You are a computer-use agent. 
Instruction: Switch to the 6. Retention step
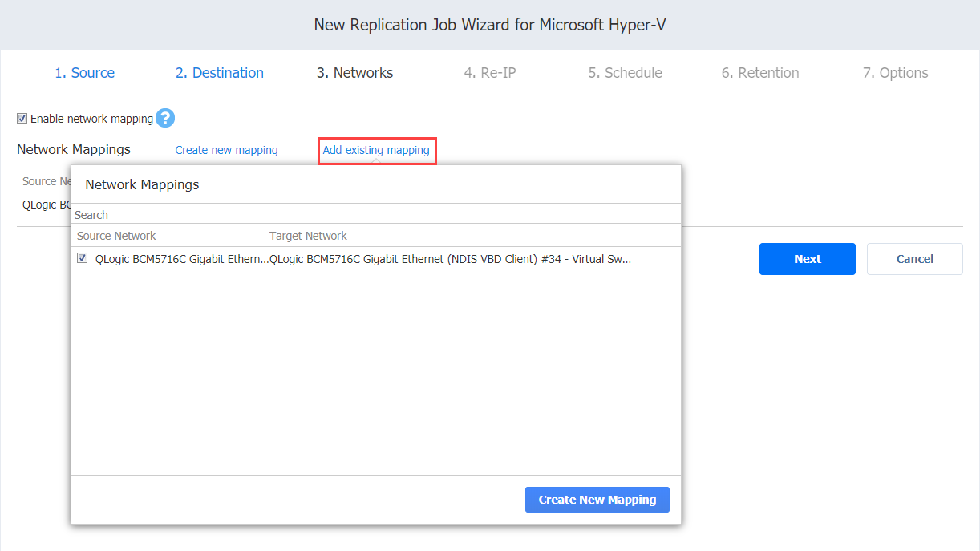pos(759,73)
